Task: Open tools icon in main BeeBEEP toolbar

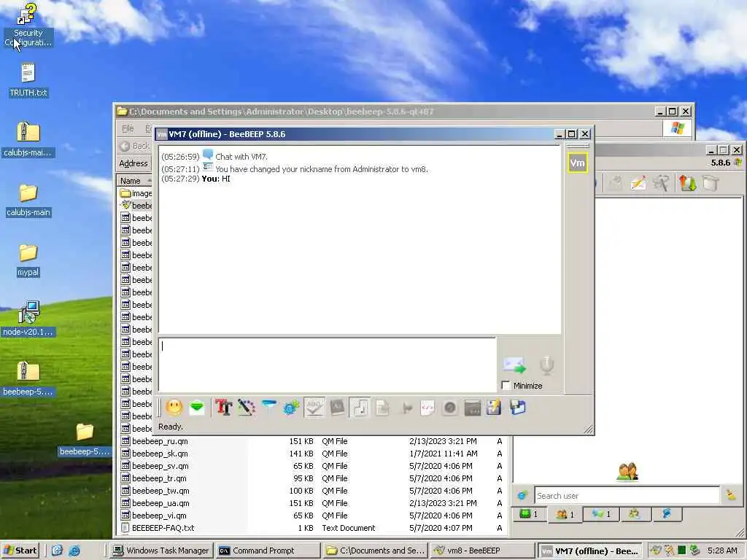Action: (661, 183)
